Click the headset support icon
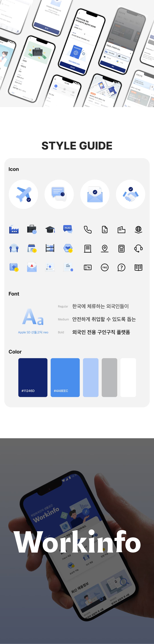This screenshot has height=644, width=154. pos(138,249)
